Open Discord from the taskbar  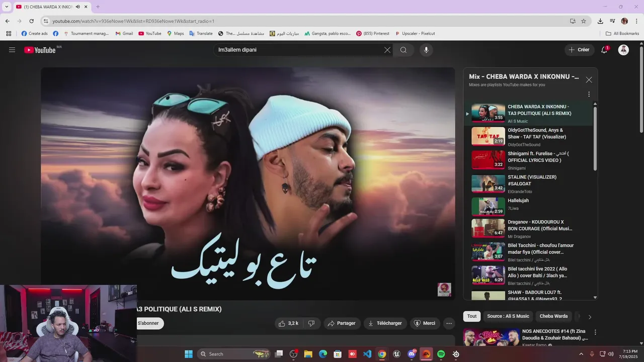coord(412,354)
